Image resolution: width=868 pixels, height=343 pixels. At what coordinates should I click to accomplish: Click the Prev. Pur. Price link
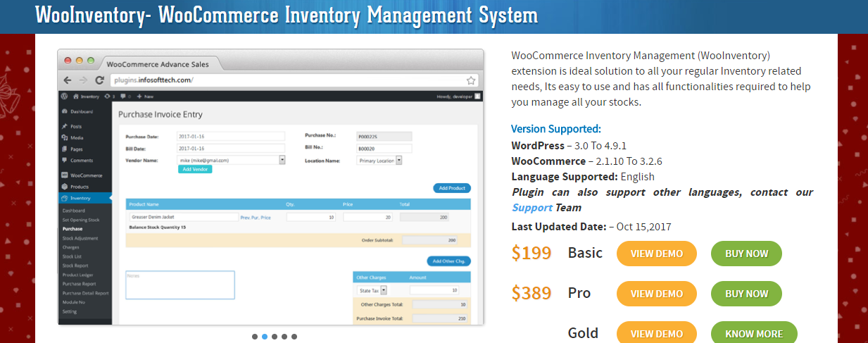coord(256,218)
